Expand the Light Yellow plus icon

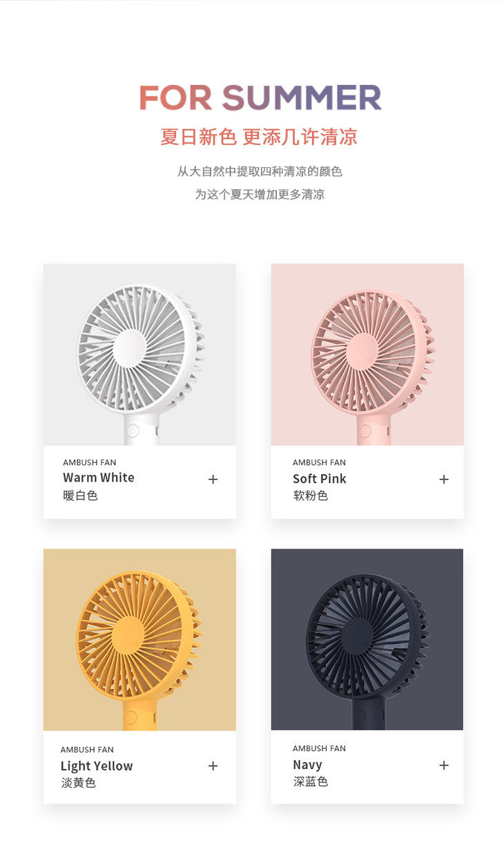click(213, 766)
